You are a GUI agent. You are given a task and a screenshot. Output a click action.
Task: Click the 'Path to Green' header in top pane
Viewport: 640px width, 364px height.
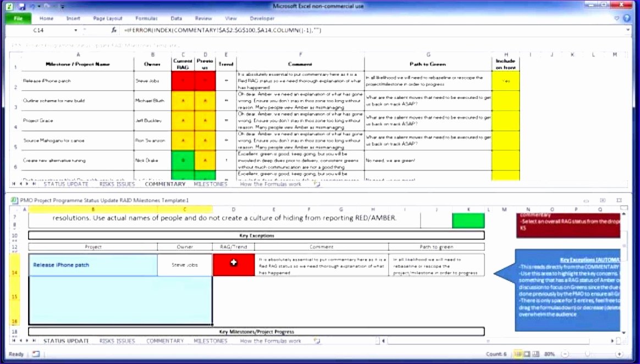[x=428, y=64]
